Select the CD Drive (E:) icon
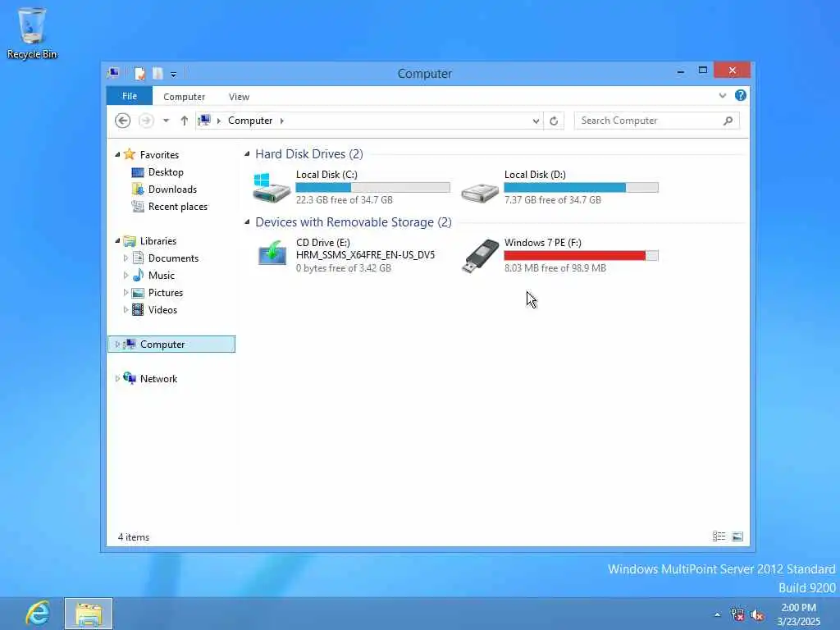Screen dimensions: 840x630 pyautogui.click(x=272, y=253)
